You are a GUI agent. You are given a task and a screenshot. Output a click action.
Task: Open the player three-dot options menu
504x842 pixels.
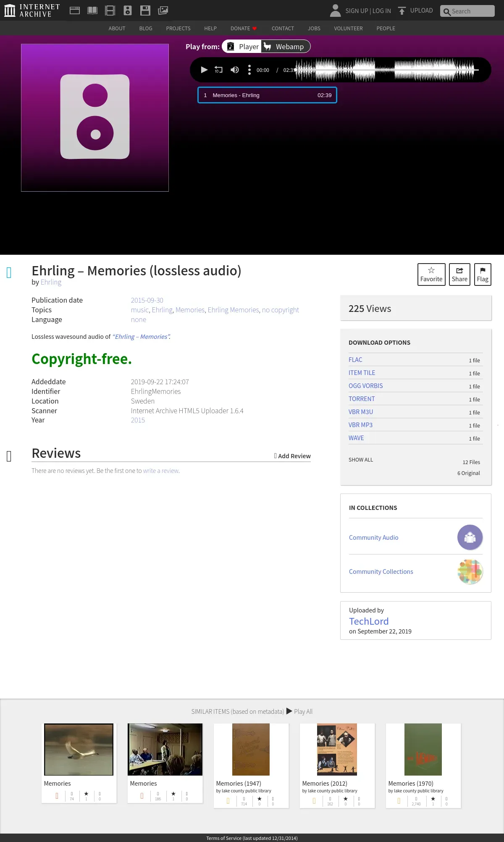click(x=249, y=70)
